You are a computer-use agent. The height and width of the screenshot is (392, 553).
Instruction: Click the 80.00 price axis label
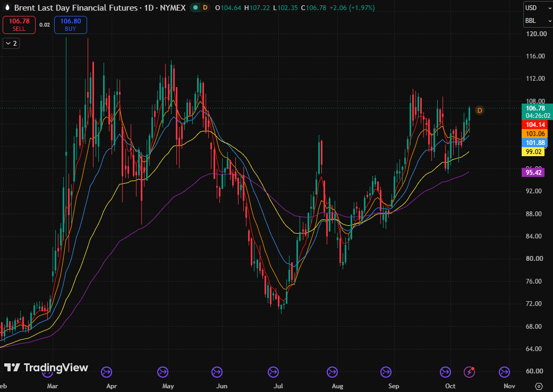click(534, 258)
